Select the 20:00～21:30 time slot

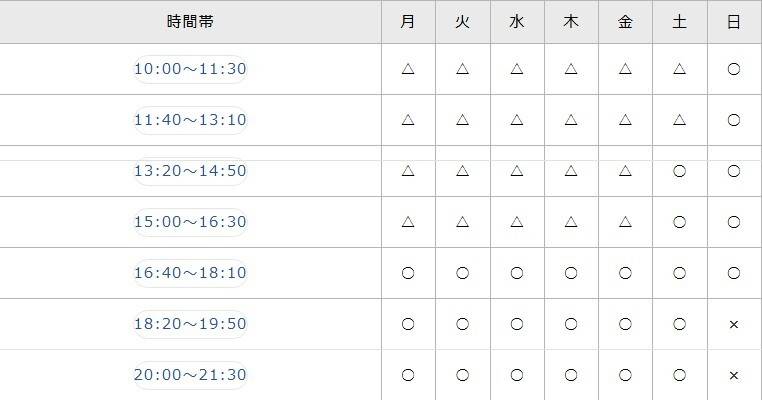click(x=190, y=375)
